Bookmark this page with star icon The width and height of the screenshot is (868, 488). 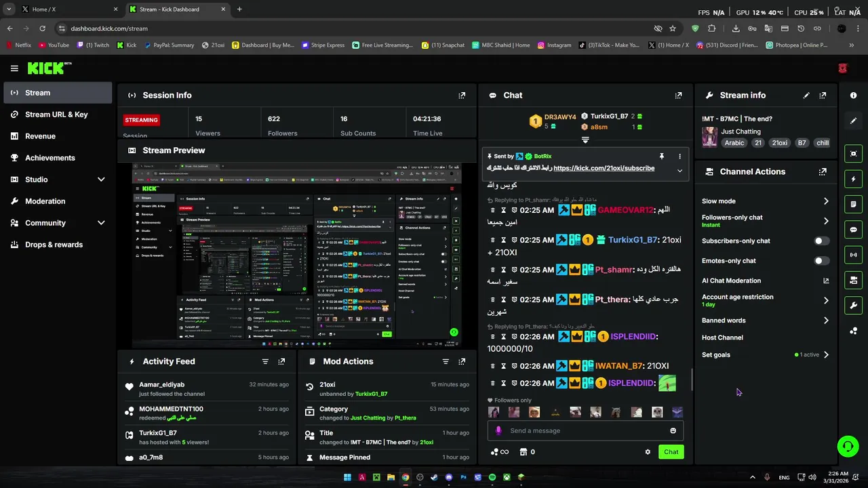[x=673, y=28]
